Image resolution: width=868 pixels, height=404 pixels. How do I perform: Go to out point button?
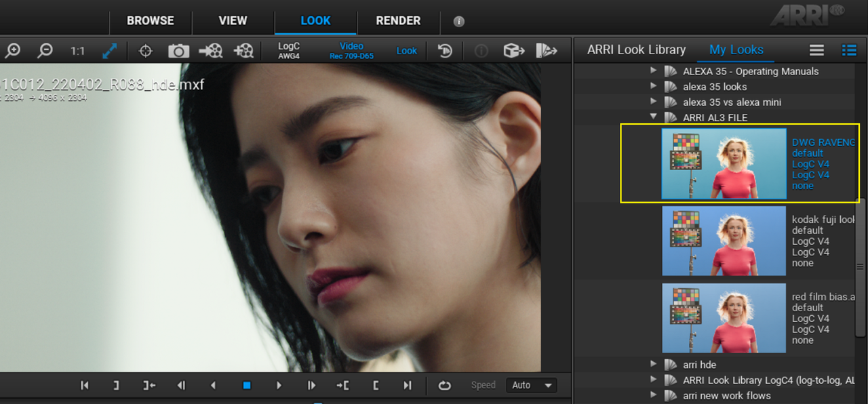[149, 385]
